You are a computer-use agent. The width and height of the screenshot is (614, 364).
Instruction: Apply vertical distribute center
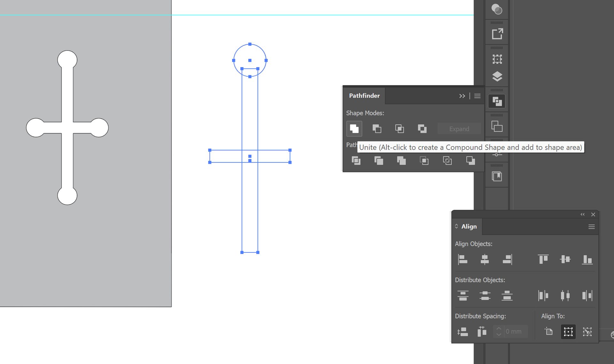click(484, 296)
